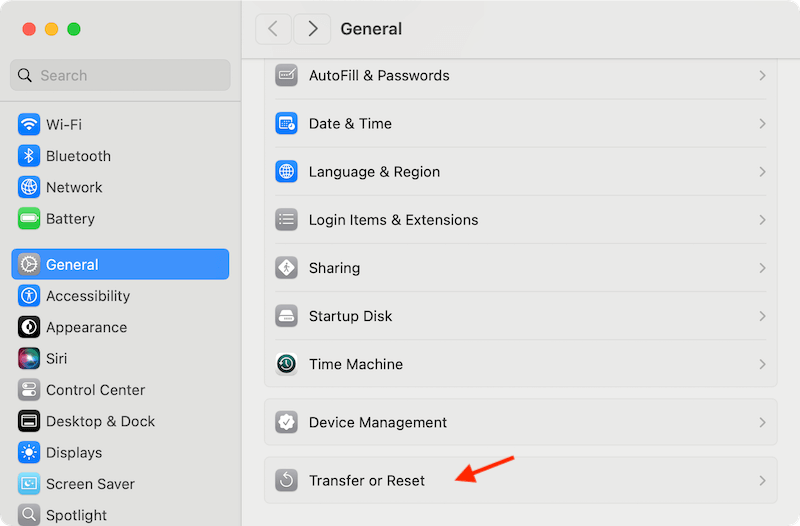The height and width of the screenshot is (526, 800).
Task: Expand the Transfer or Reset chevron
Action: [762, 481]
